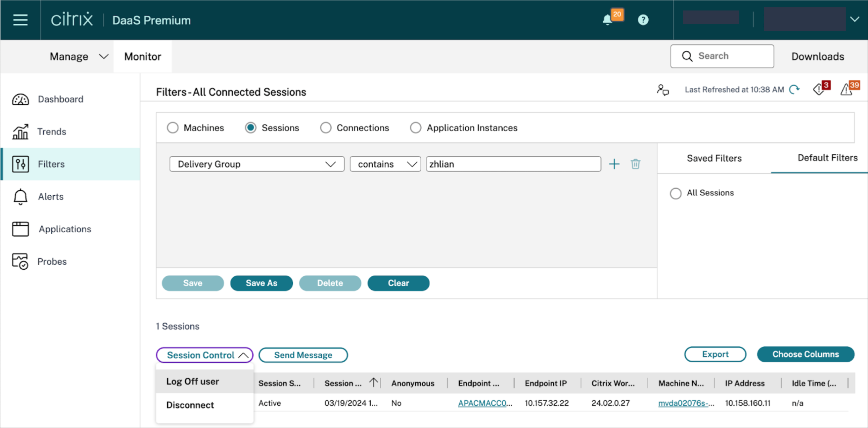Sort by the Session column arrow

click(373, 383)
